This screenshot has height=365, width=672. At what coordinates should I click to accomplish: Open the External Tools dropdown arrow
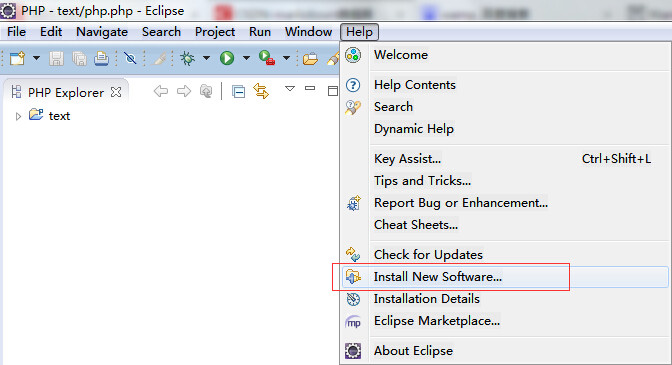[286, 58]
